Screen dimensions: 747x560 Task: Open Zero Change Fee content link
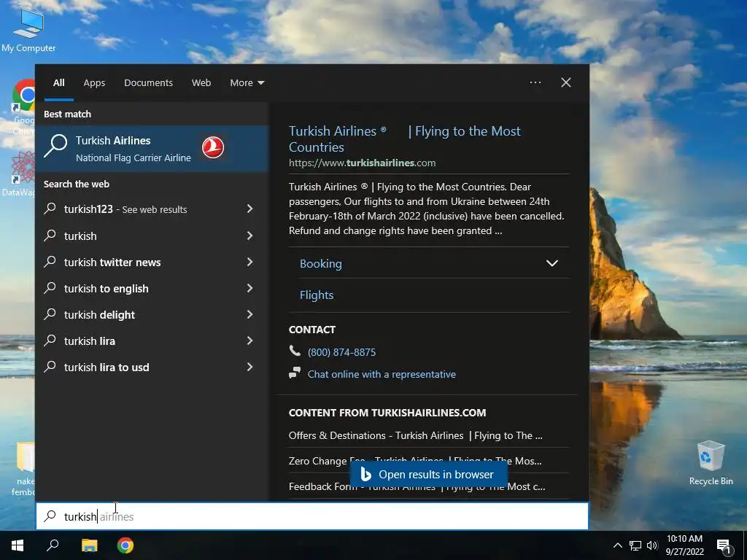(x=415, y=461)
